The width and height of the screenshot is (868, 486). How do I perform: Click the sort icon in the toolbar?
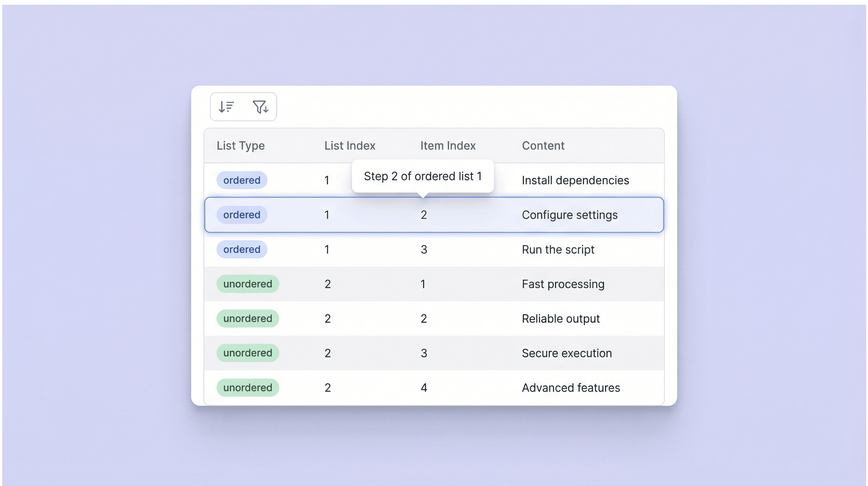coord(226,107)
